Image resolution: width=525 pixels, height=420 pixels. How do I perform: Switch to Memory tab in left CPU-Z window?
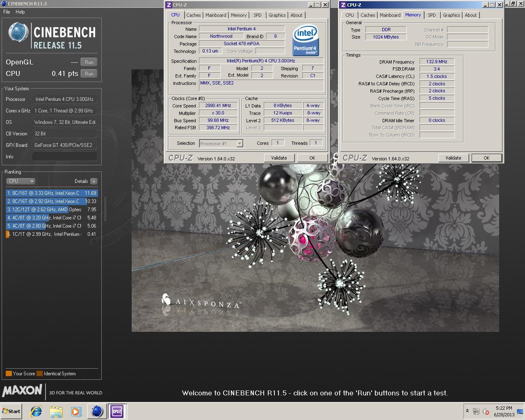(239, 15)
